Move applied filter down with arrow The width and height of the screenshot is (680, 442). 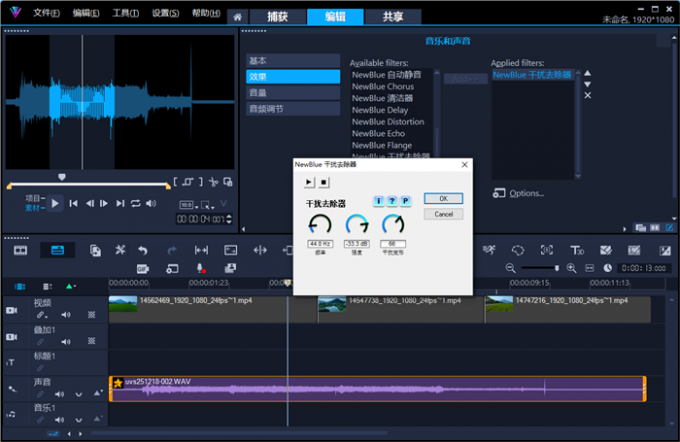[x=587, y=84]
